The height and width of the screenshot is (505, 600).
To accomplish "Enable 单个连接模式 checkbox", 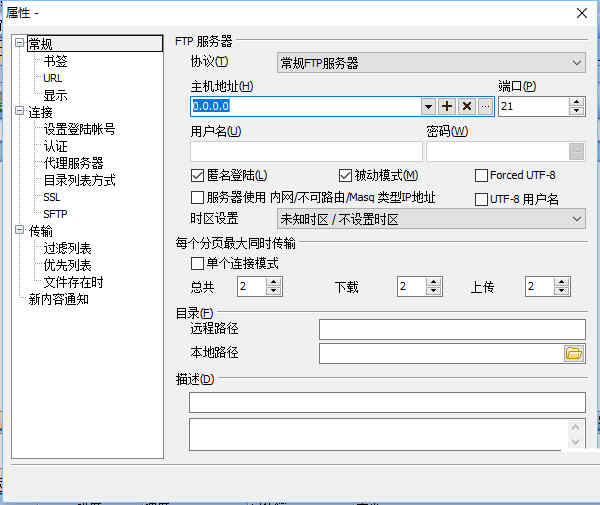I will (x=197, y=264).
